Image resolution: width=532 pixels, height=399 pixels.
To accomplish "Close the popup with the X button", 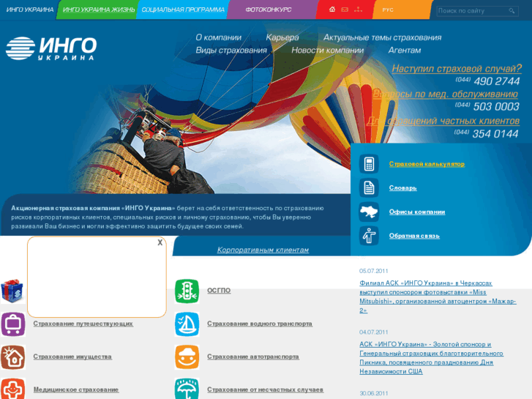I will (x=160, y=242).
